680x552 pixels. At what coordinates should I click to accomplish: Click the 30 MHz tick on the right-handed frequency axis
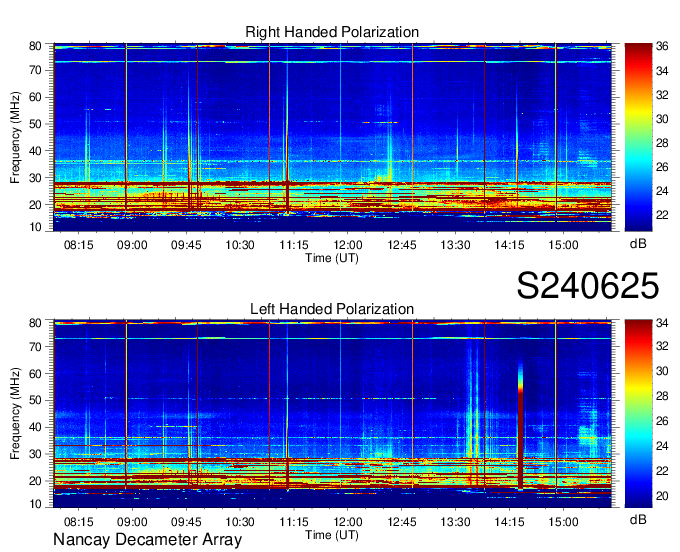pyautogui.click(x=35, y=178)
